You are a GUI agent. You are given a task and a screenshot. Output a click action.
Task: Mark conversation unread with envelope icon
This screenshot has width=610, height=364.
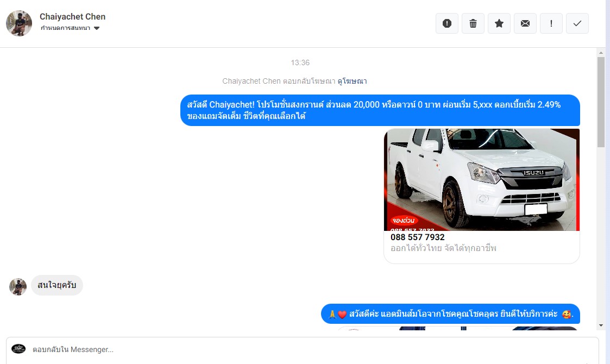coord(525,23)
